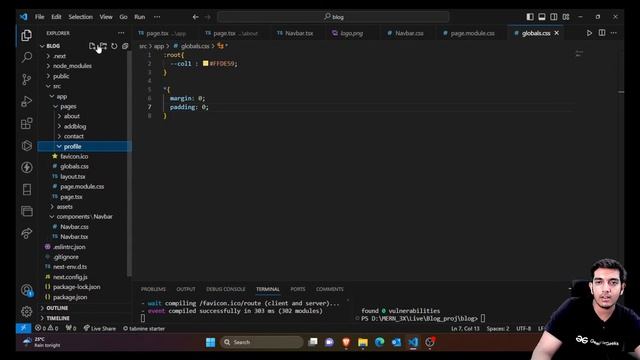Click New Folder icon in BLOG header
The image size is (640, 360).
tap(103, 46)
